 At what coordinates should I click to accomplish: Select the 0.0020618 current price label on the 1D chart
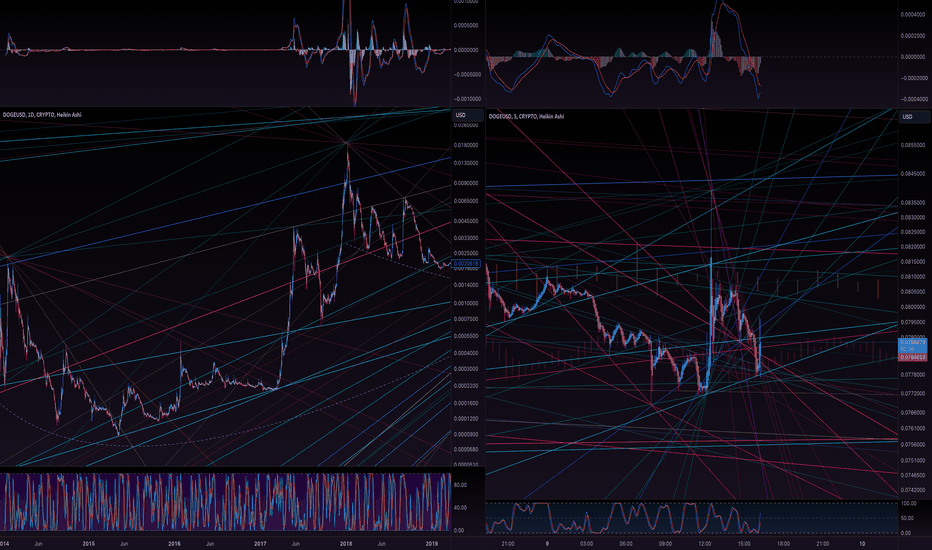tap(465, 263)
